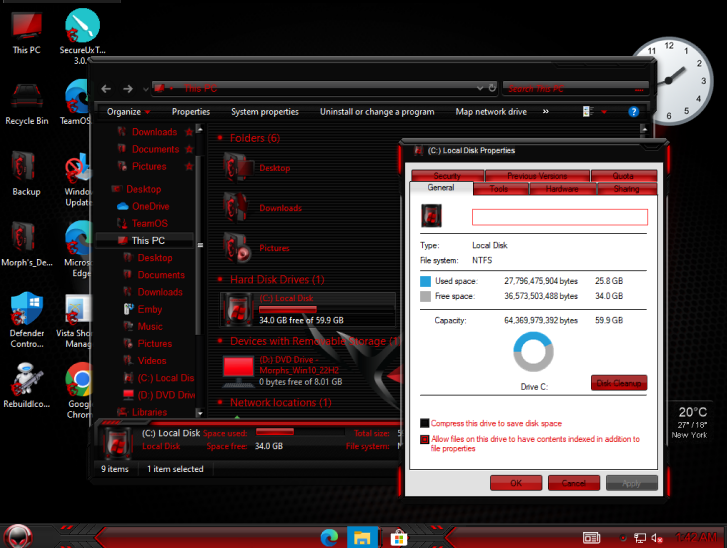The width and height of the screenshot is (727, 548).
Task: Open the Organize dropdown menu
Action: click(128, 112)
